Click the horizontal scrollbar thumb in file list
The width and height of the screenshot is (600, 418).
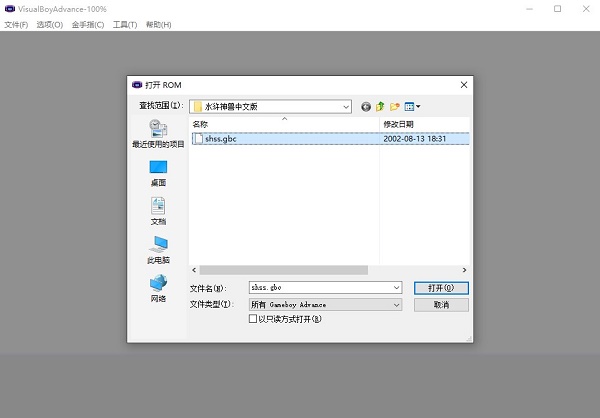point(284,270)
